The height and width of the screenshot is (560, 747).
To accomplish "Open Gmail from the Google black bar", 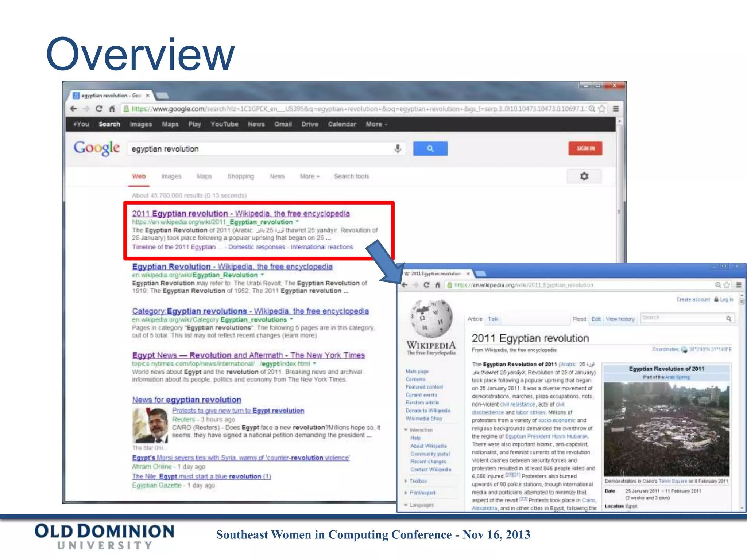I will (x=283, y=124).
